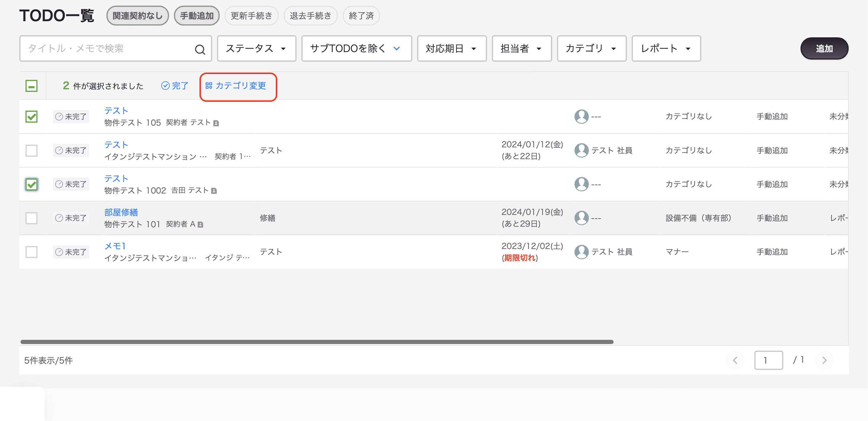Click the 修繕 memo text

(x=267, y=218)
